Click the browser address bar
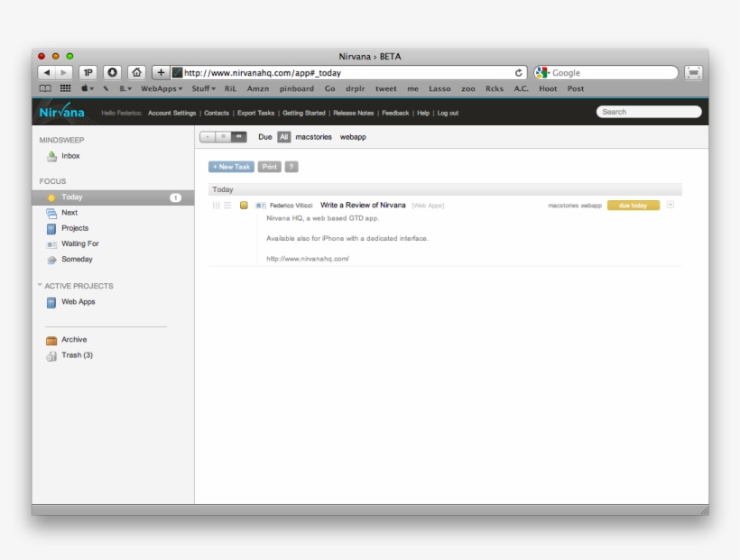Viewport: 740px width, 560px height. [x=347, y=73]
